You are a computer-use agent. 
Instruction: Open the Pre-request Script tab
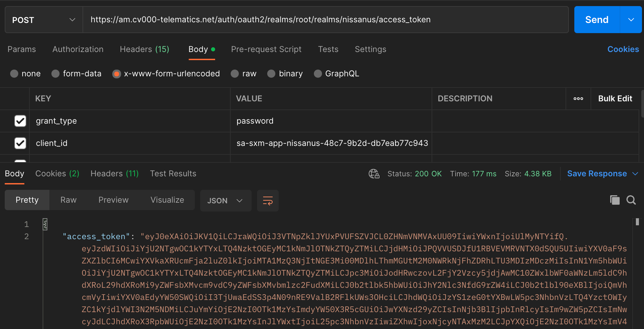point(266,49)
